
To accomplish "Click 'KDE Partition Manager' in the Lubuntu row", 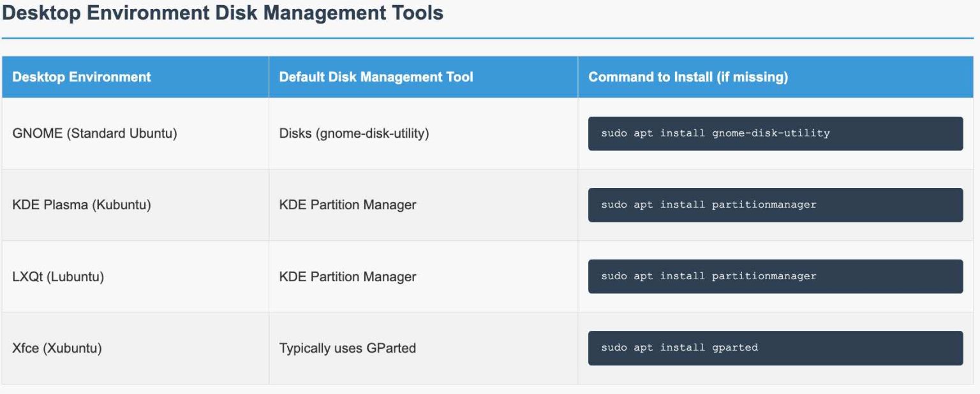I will pos(347,277).
